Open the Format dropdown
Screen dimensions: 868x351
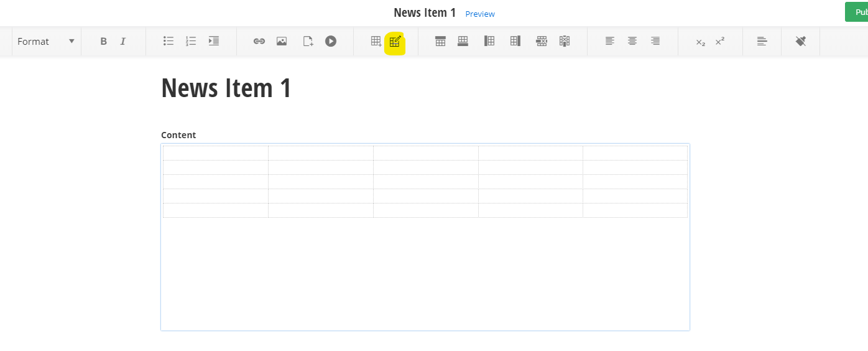[x=46, y=42]
